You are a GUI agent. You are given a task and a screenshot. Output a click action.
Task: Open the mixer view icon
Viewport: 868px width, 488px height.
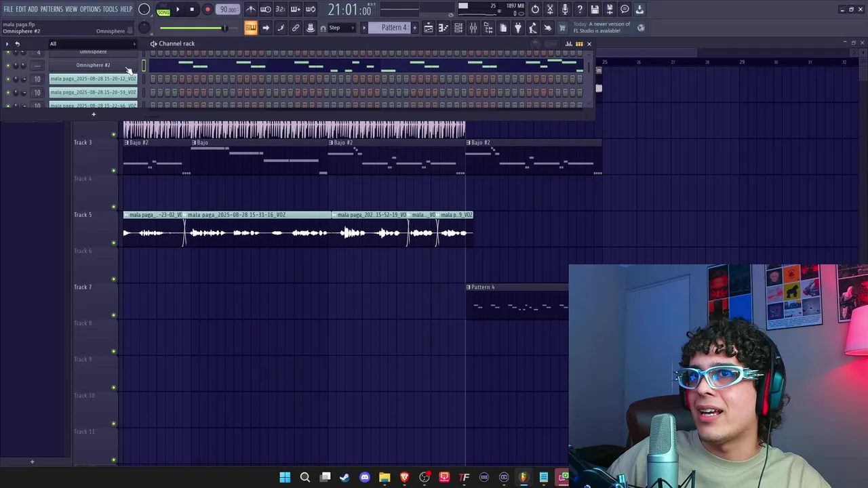pos(473,28)
